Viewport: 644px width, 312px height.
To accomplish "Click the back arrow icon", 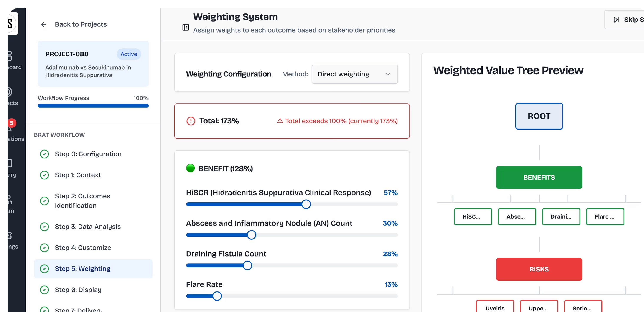I will pos(43,24).
